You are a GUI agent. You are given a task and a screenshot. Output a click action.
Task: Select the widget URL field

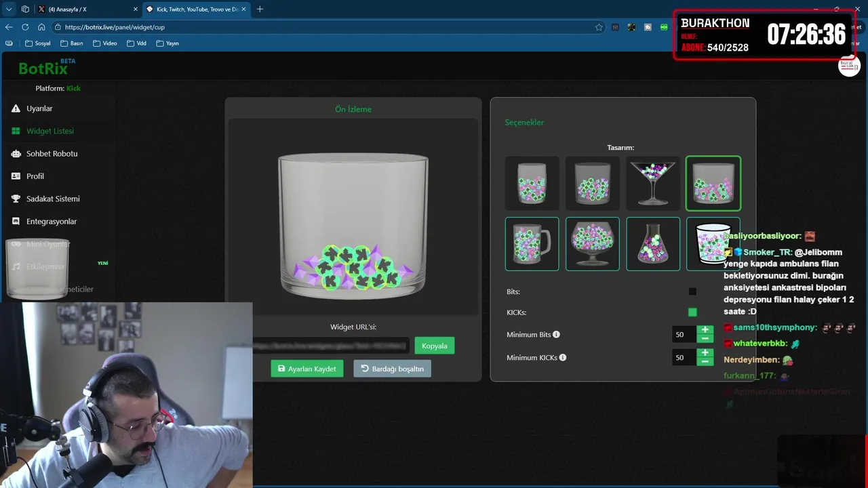point(331,346)
